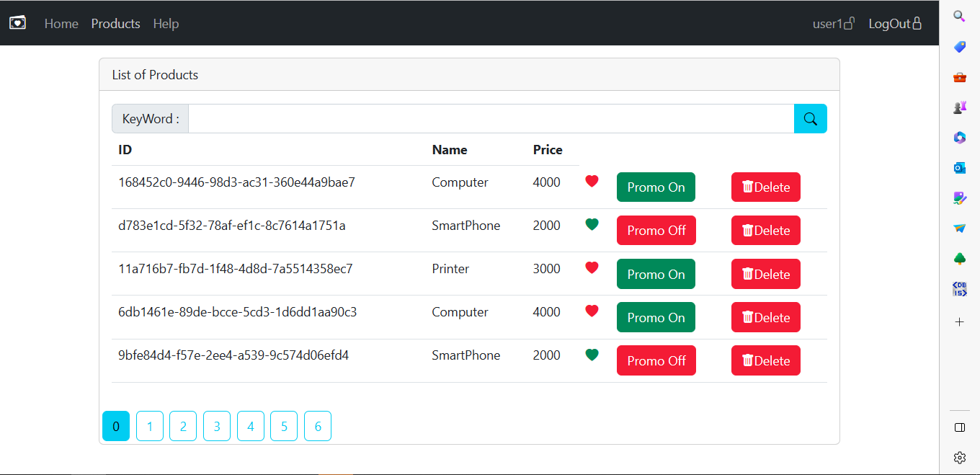The height and width of the screenshot is (475, 980).
Task: Open the Image Creator sidebar icon
Action: point(959,197)
